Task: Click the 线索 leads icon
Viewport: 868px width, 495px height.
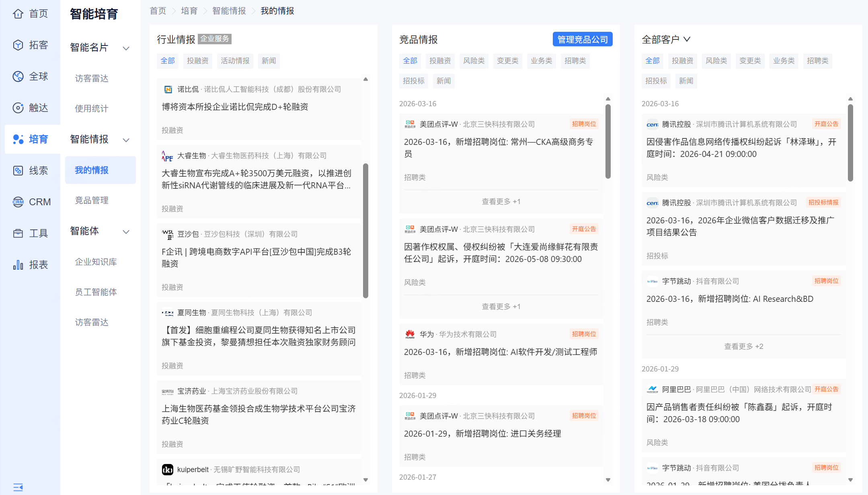Action: pyautogui.click(x=18, y=171)
